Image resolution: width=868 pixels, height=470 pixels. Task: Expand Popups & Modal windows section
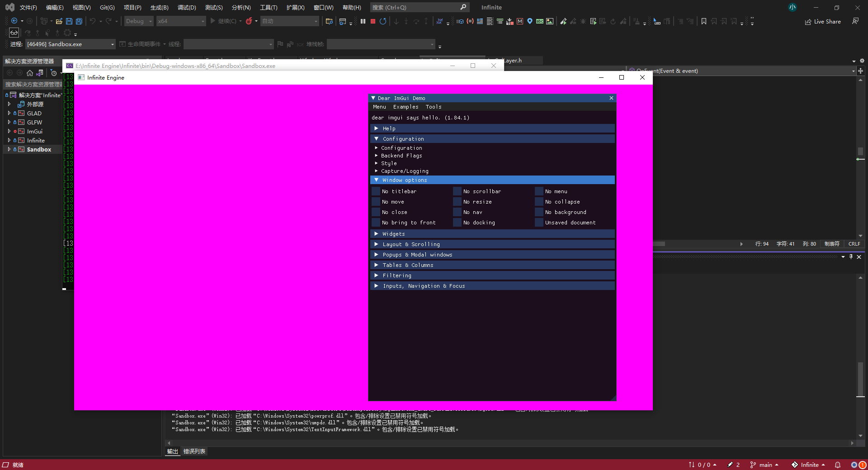point(492,255)
